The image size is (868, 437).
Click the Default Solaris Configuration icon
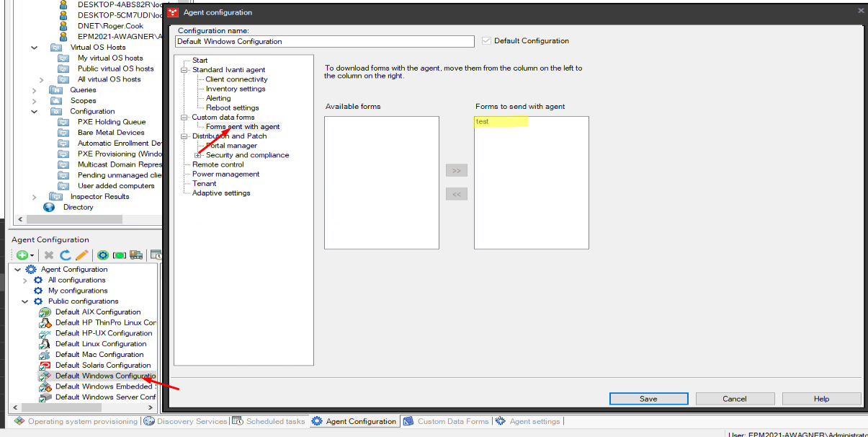(46, 366)
